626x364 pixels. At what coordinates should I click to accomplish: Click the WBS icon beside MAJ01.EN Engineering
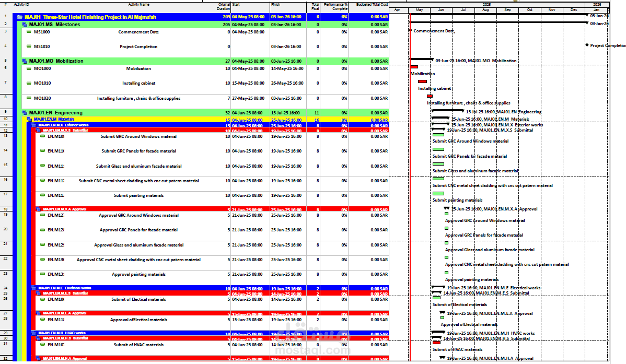tap(25, 113)
